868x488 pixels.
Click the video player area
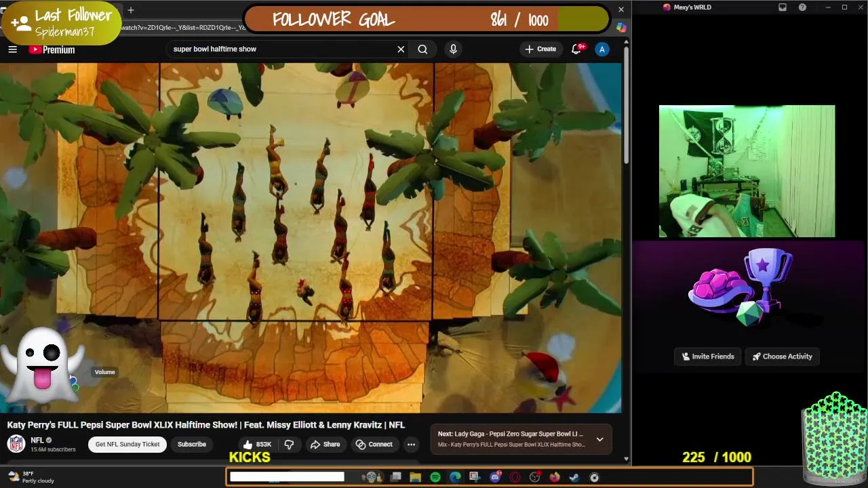pos(311,238)
